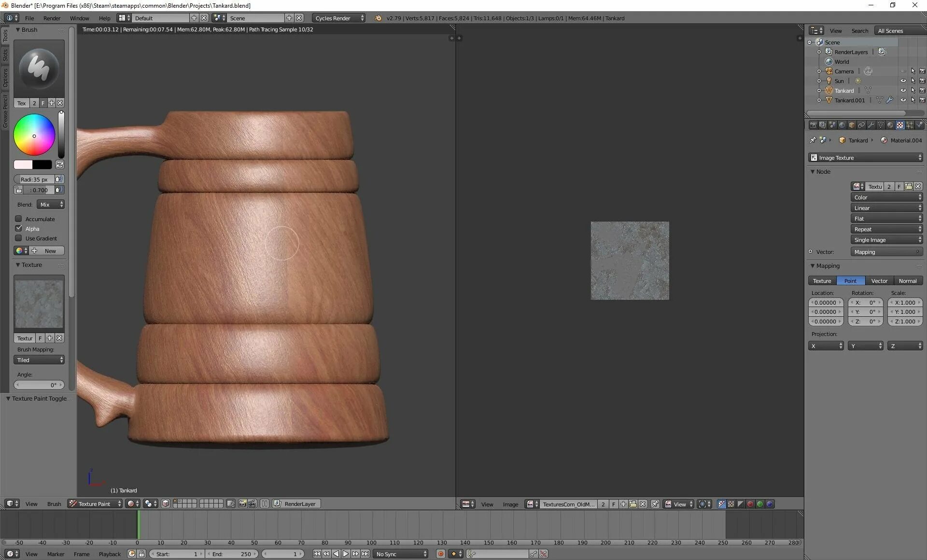The height and width of the screenshot is (560, 927).
Task: Click the End frame field
Action: 232,554
